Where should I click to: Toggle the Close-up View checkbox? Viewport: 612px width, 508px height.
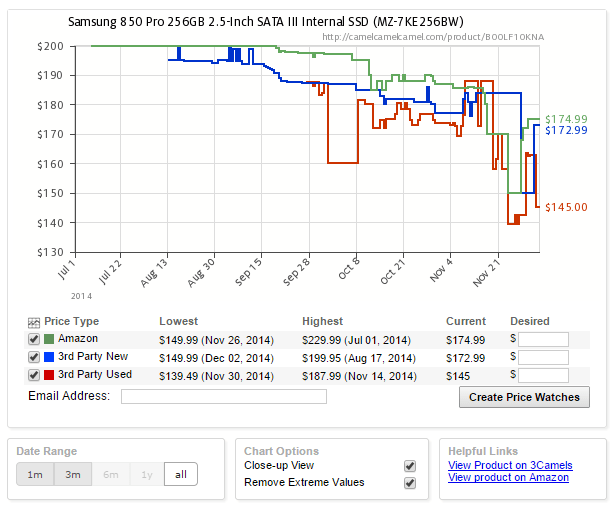pos(409,466)
